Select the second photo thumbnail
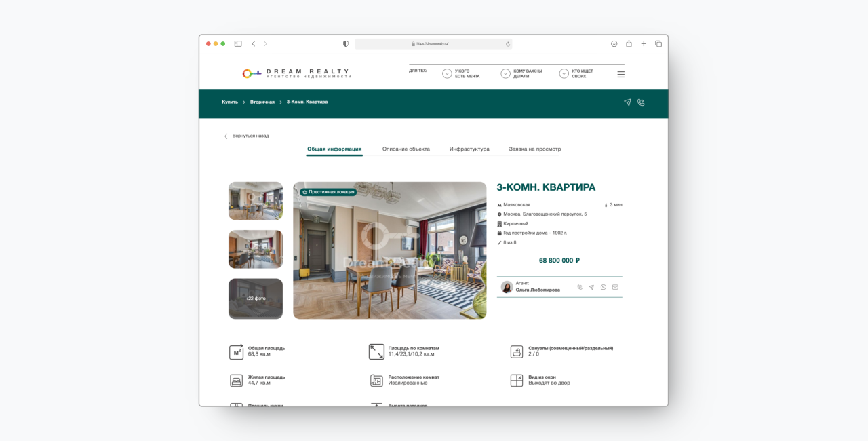 [256, 249]
